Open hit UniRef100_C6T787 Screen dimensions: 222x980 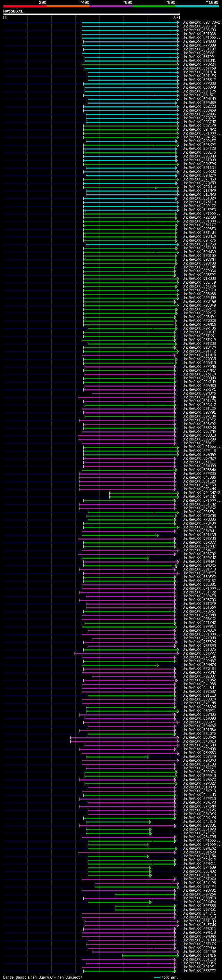pos(199,49)
